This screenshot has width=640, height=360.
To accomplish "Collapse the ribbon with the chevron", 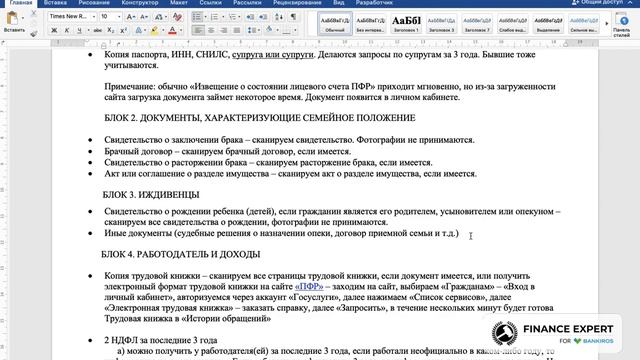I will point(630,2).
